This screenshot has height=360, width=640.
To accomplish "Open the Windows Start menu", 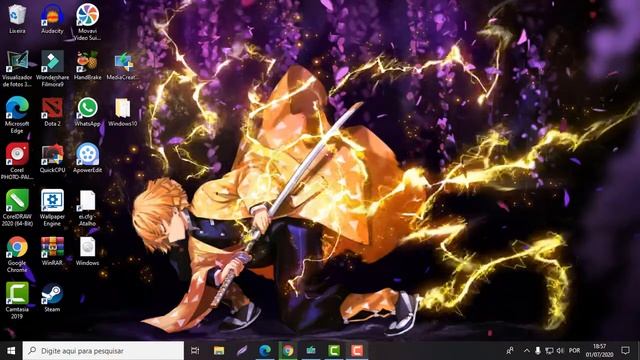I will point(11,351).
